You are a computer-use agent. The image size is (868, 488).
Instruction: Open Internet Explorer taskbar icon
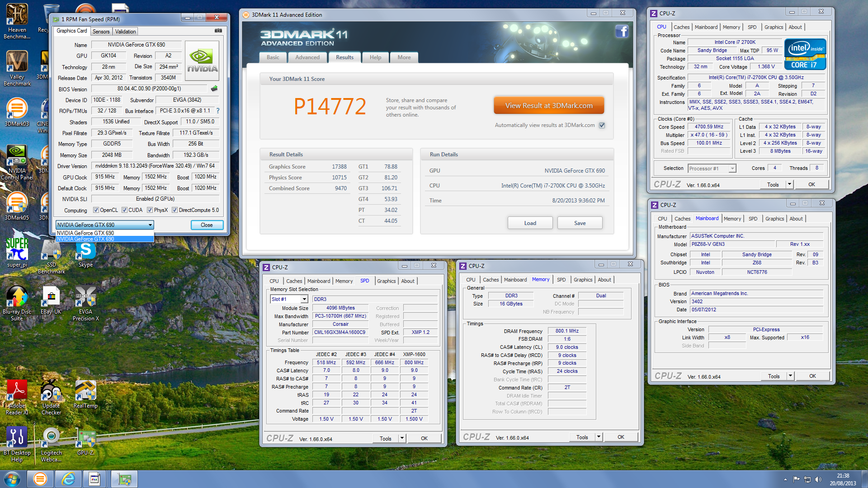[x=68, y=479]
